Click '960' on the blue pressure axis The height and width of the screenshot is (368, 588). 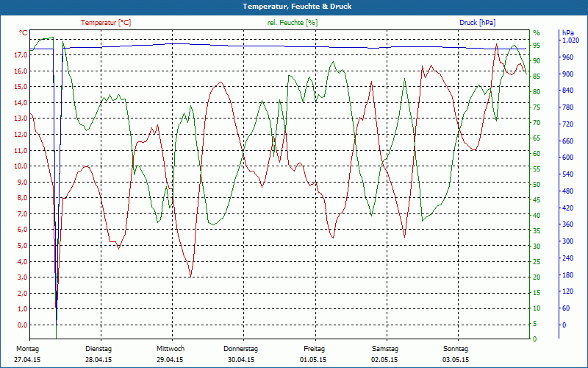coord(567,57)
